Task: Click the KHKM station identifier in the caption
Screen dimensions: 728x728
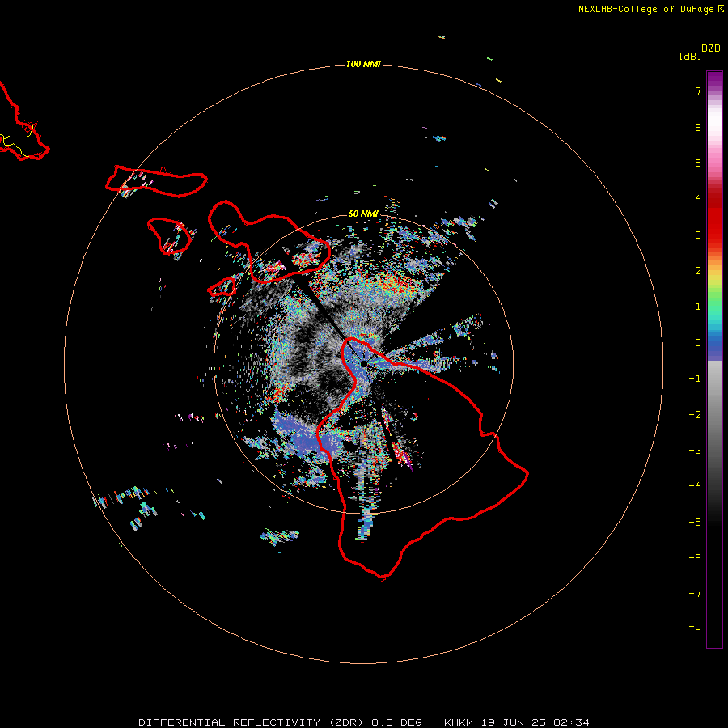Action: tap(459, 722)
